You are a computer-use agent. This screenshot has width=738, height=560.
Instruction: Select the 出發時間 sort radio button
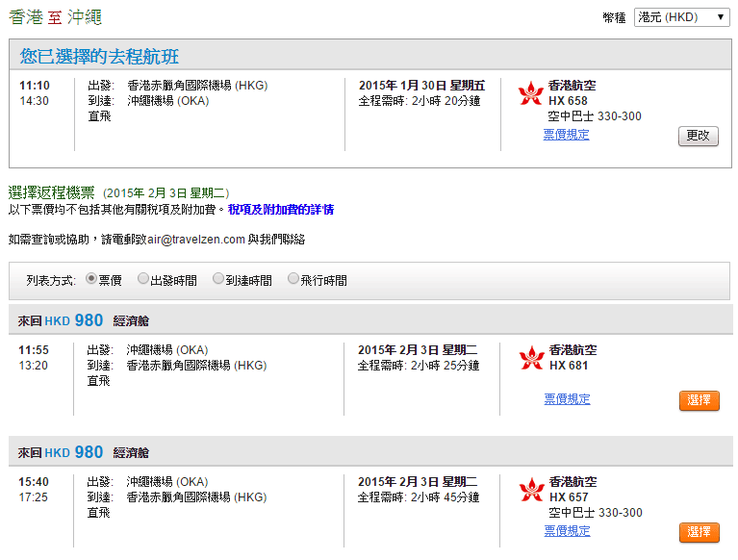(143, 279)
